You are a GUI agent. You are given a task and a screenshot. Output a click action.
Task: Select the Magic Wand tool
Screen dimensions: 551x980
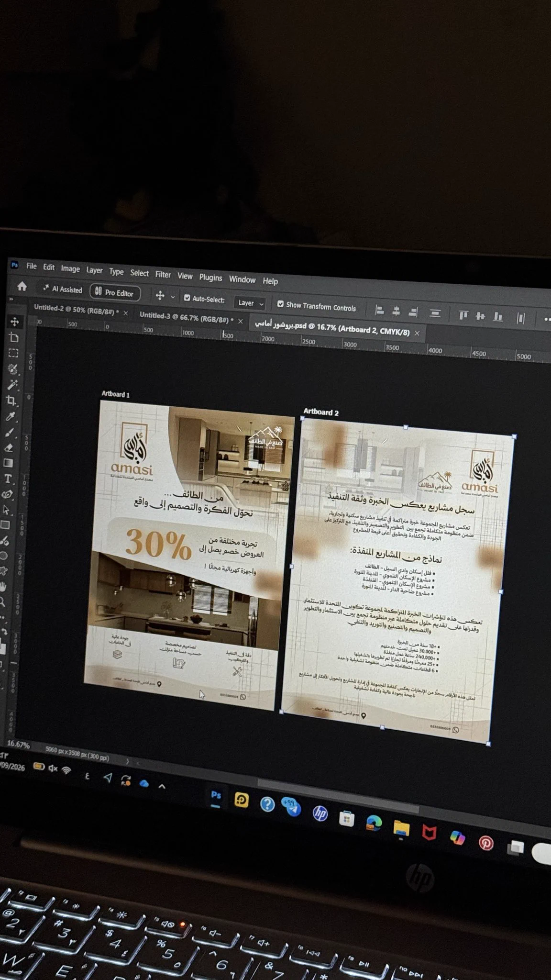[12, 385]
